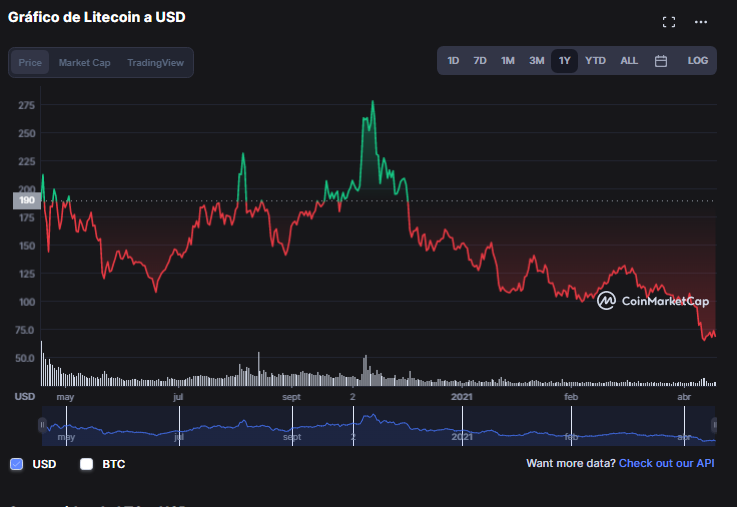Click the 190 price label on axis
The height and width of the screenshot is (507, 737).
pyautogui.click(x=27, y=201)
